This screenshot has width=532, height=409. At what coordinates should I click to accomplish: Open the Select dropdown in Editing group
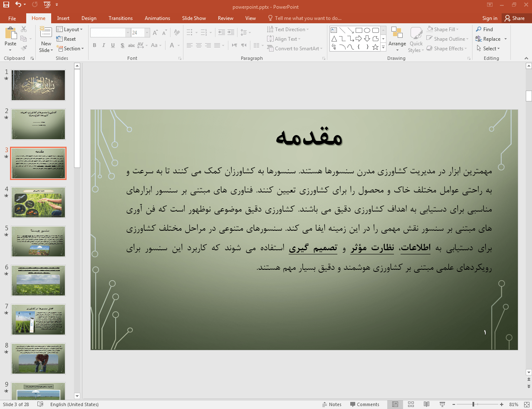click(x=488, y=49)
